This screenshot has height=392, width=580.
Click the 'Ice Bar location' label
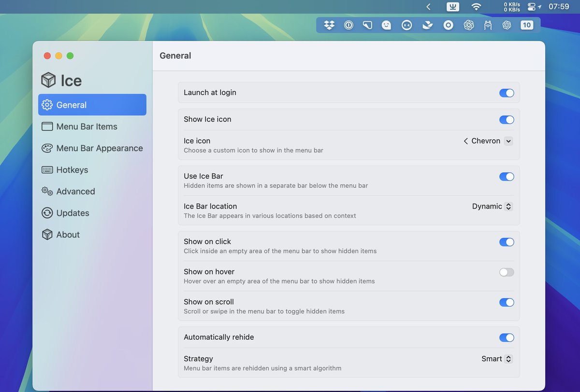click(210, 206)
